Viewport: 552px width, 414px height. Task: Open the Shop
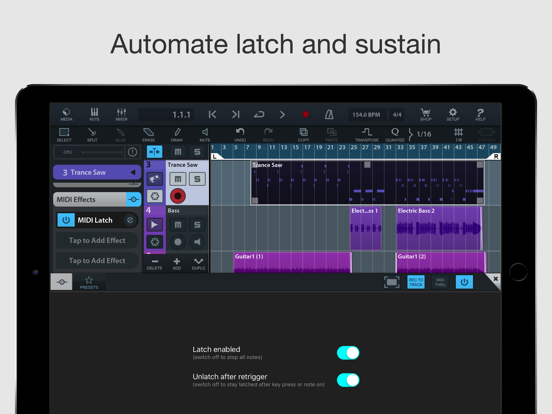tap(426, 114)
